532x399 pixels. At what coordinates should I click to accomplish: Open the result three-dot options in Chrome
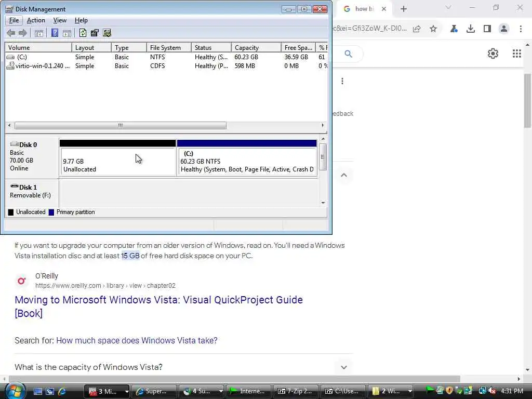[342, 81]
